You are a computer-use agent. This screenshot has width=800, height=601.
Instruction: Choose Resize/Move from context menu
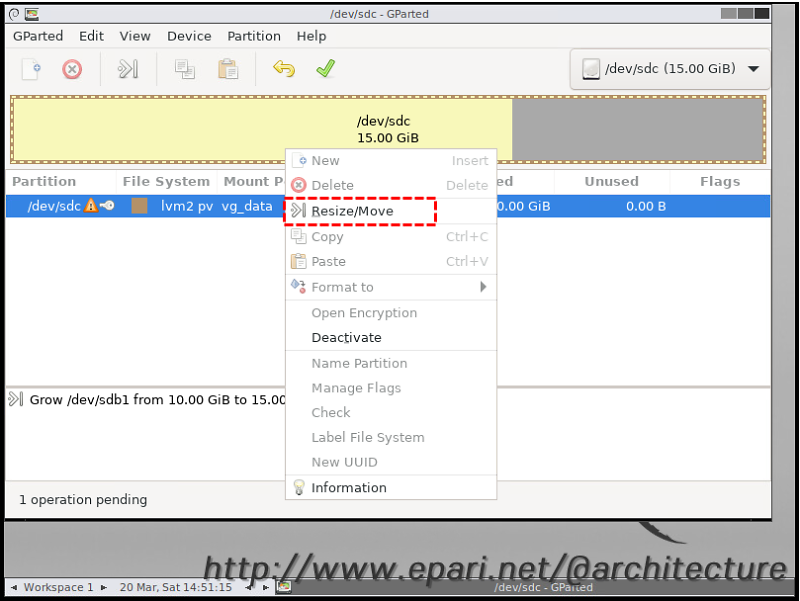tap(391, 211)
